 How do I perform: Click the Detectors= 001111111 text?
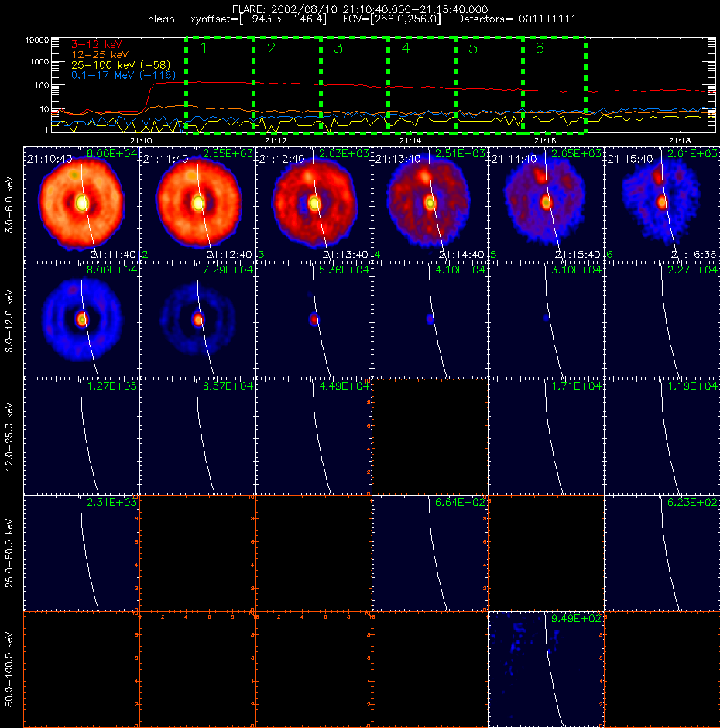(x=516, y=19)
